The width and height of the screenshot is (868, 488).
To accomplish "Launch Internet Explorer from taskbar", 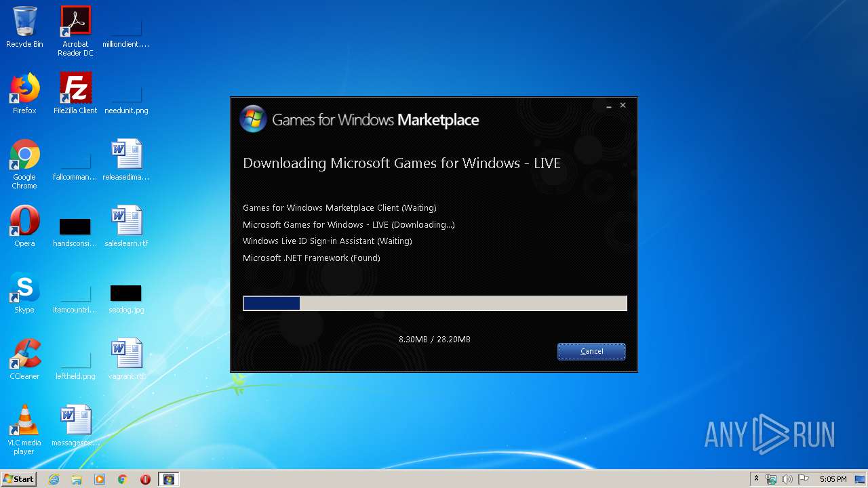I will [x=54, y=479].
